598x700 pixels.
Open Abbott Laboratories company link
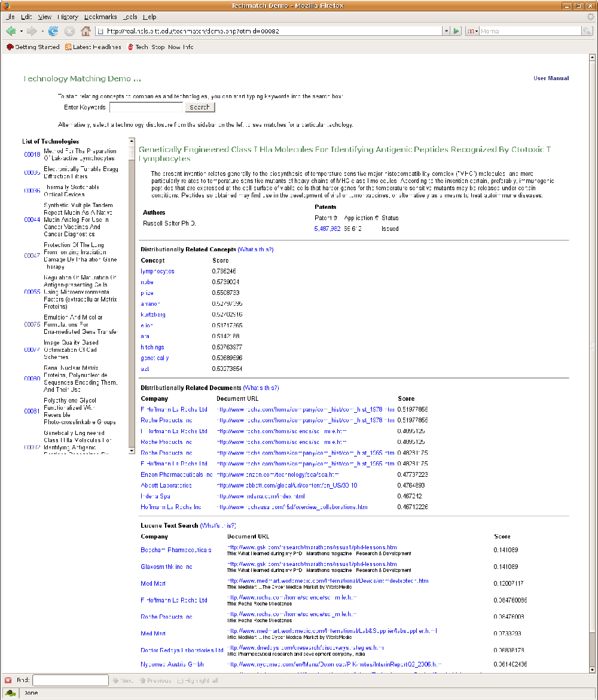pyautogui.click(x=166, y=485)
